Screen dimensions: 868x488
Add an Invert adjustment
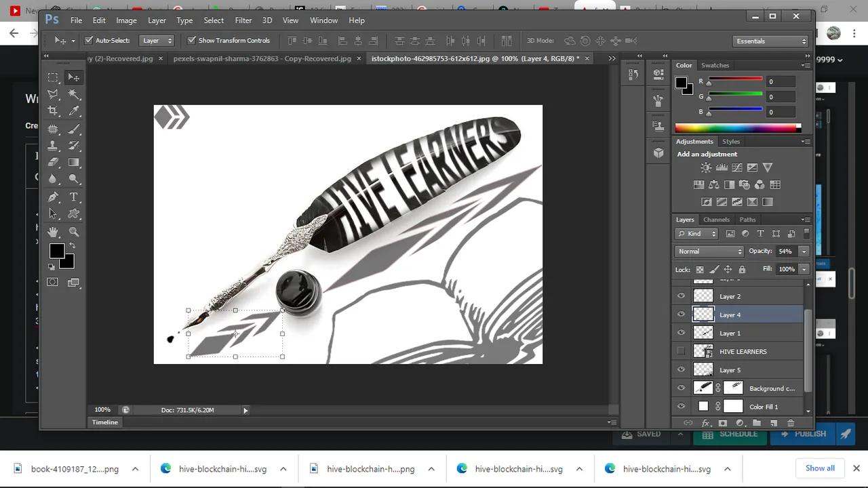706,202
